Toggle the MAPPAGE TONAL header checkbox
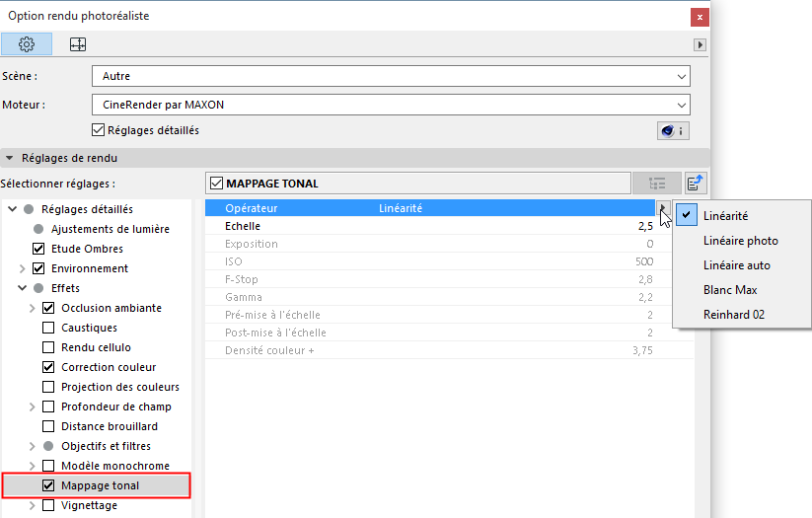This screenshot has height=518, width=812. [216, 184]
